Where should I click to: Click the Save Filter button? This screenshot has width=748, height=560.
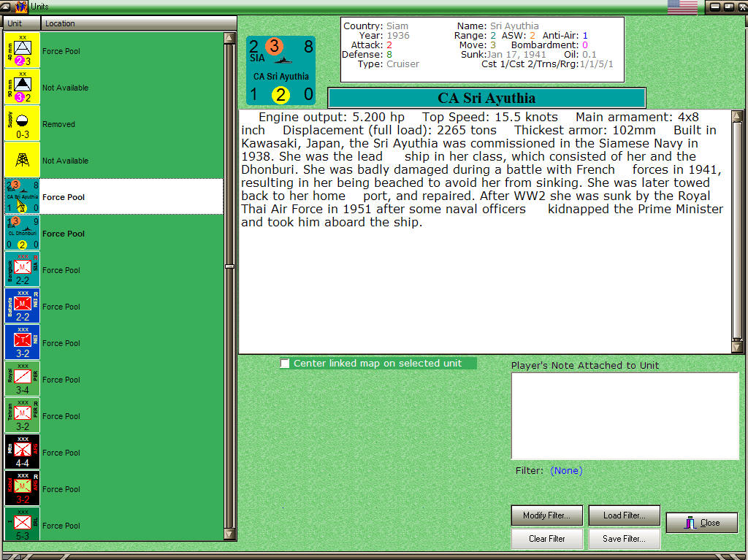(x=624, y=539)
